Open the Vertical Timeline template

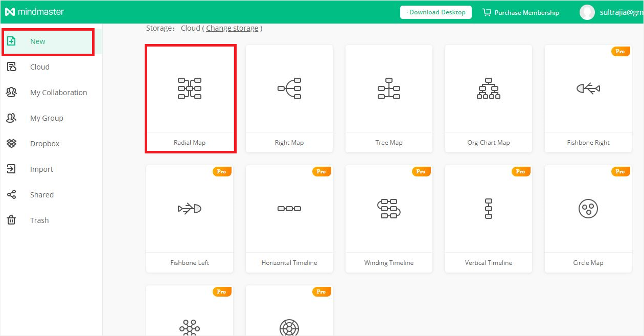point(489,209)
